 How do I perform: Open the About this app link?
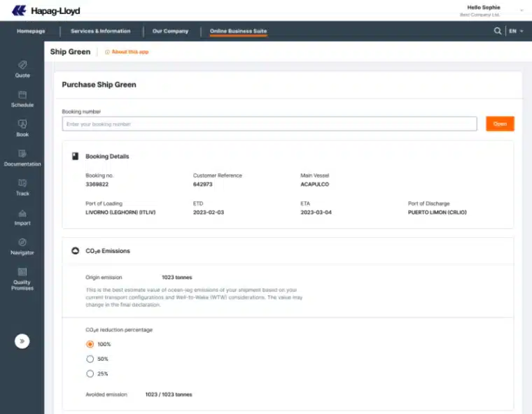coord(130,52)
